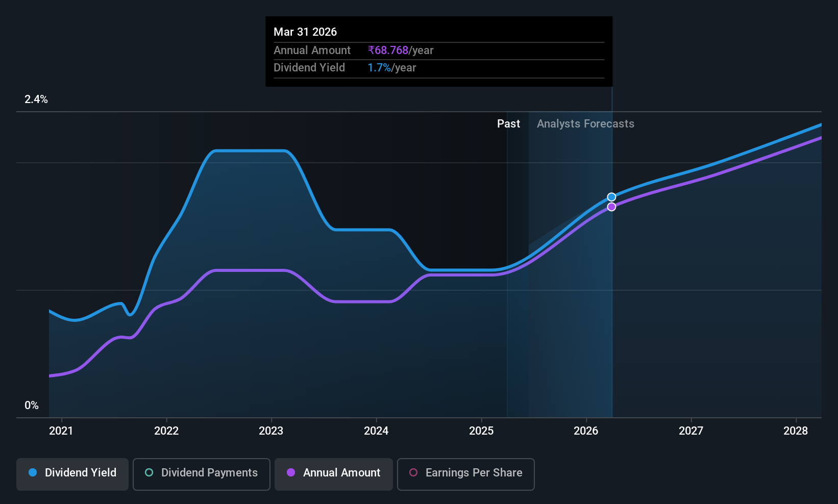
Task: Click the 2028 x-axis label
Action: pos(796,431)
